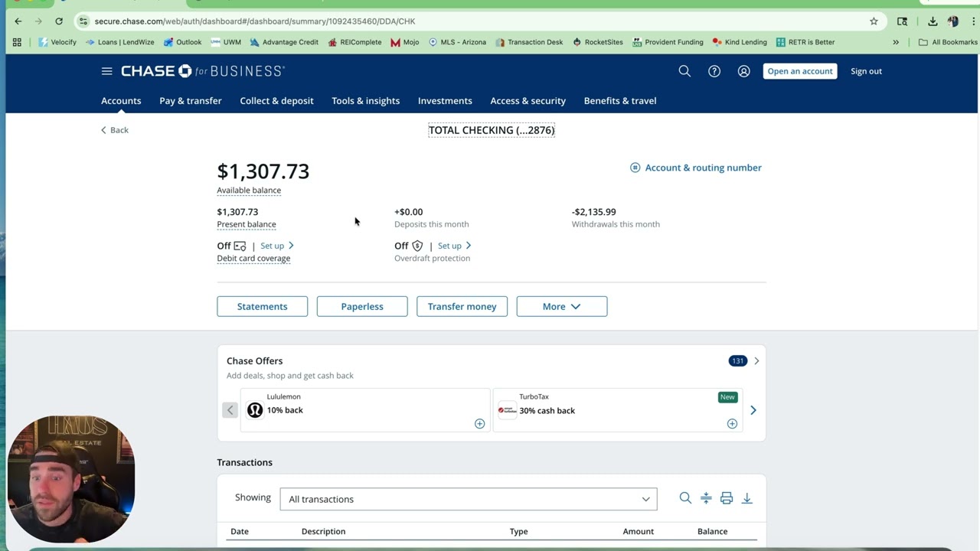Click the -$2,135.99 withdrawals value
Screen dimensions: 980x551
coord(594,212)
